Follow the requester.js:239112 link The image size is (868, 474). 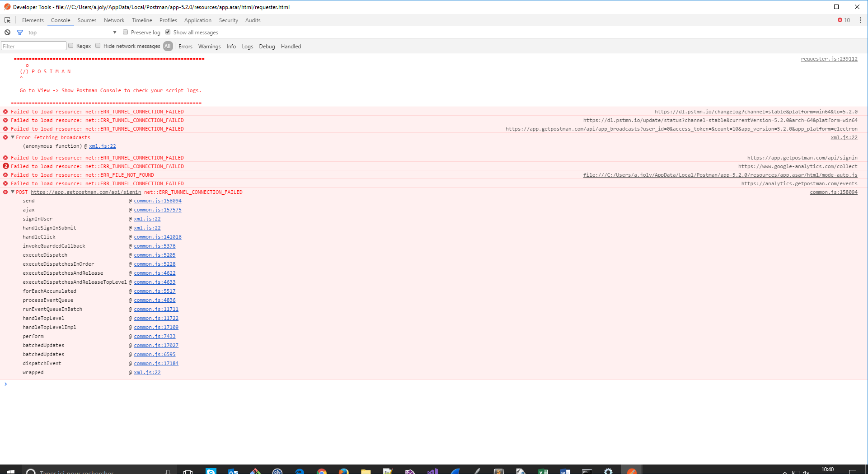tap(829, 58)
